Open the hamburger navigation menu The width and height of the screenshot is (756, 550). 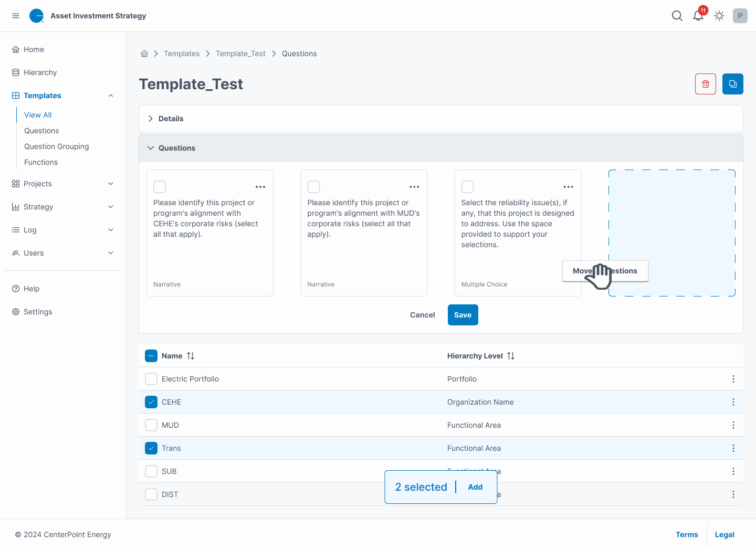pos(16,16)
